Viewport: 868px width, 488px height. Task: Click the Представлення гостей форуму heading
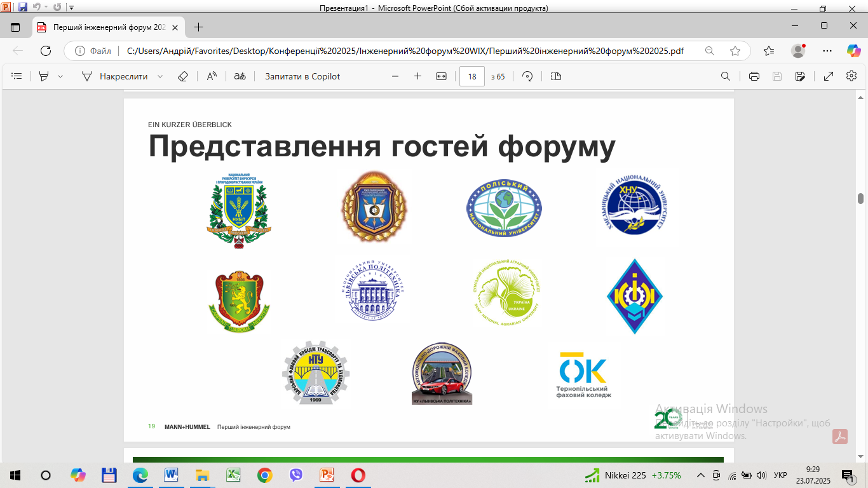pos(382,146)
